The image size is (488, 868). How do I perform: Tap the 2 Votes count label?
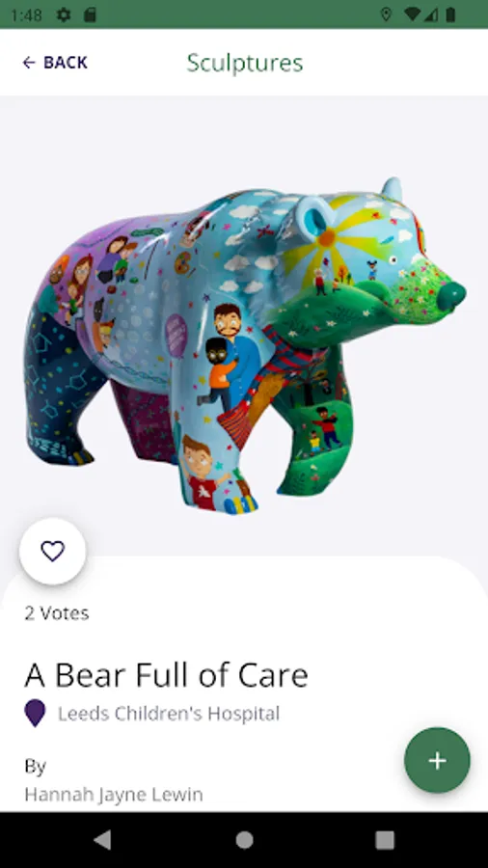coord(57,613)
